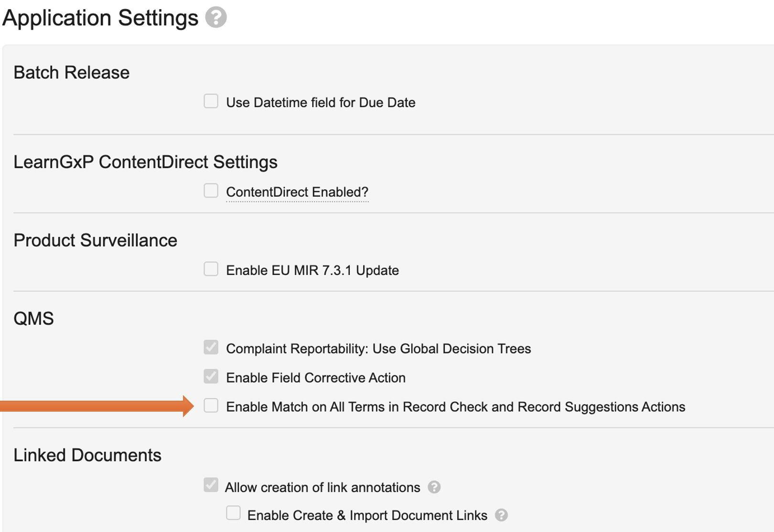Toggle Complaint Reportability Global Decision Trees checkbox
Viewport: 774px width, 532px height.
pos(211,347)
